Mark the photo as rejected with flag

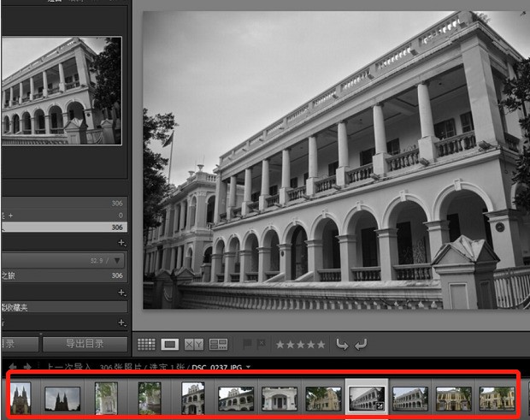[x=262, y=344]
